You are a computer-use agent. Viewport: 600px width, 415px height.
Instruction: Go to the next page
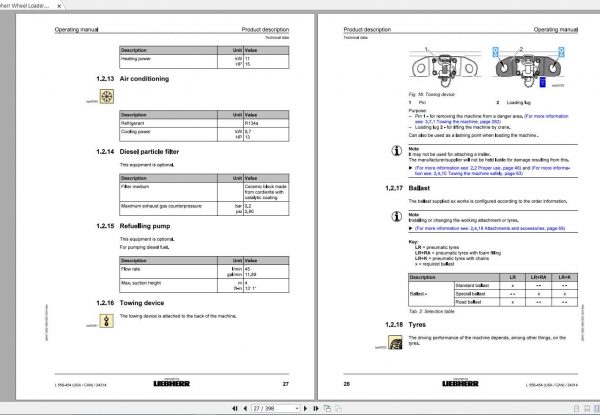coord(305,408)
